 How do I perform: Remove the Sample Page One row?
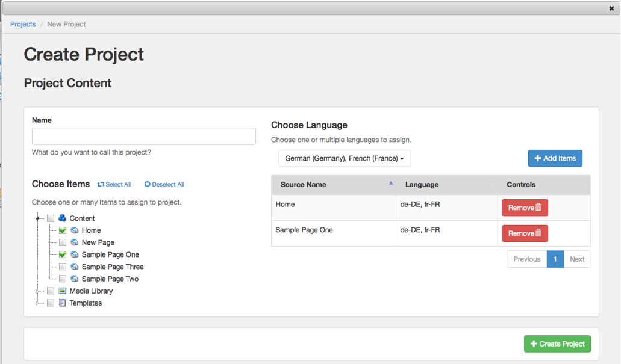click(x=525, y=233)
